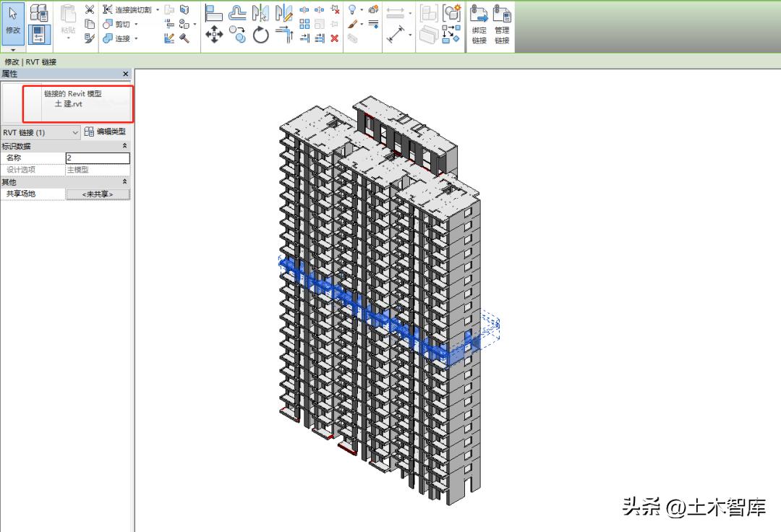Select the 测量 (Measure) dimension icon

[x=396, y=34]
